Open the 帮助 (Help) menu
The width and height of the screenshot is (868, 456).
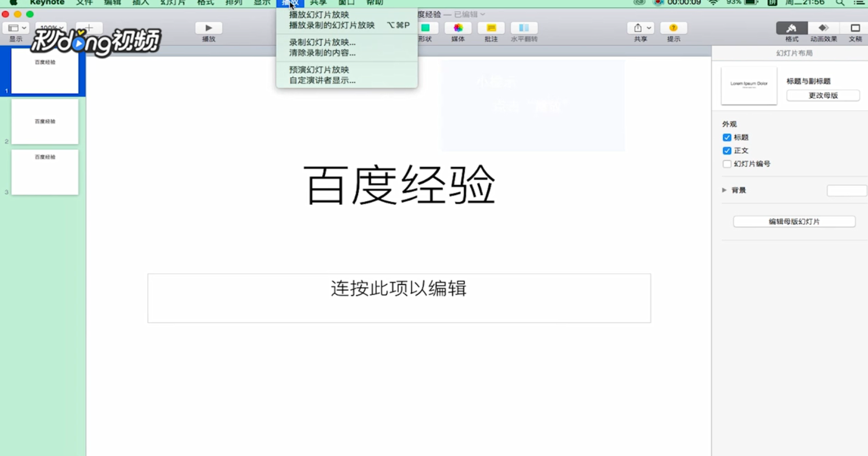point(374,3)
